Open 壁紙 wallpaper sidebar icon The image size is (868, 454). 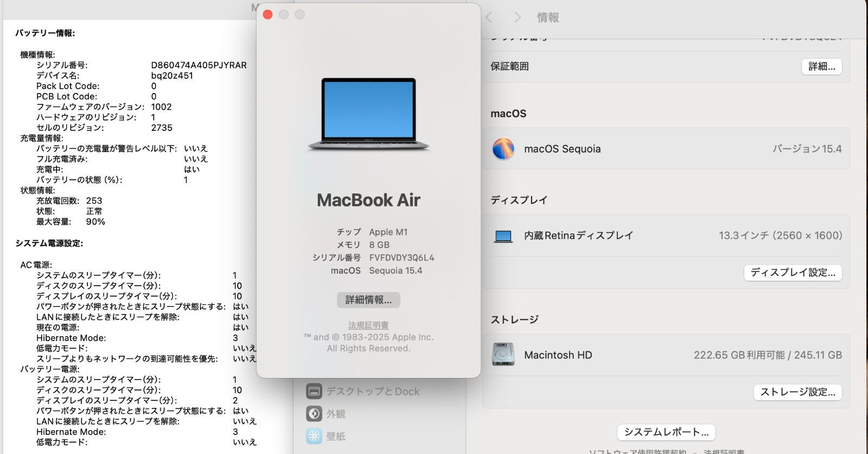[314, 436]
